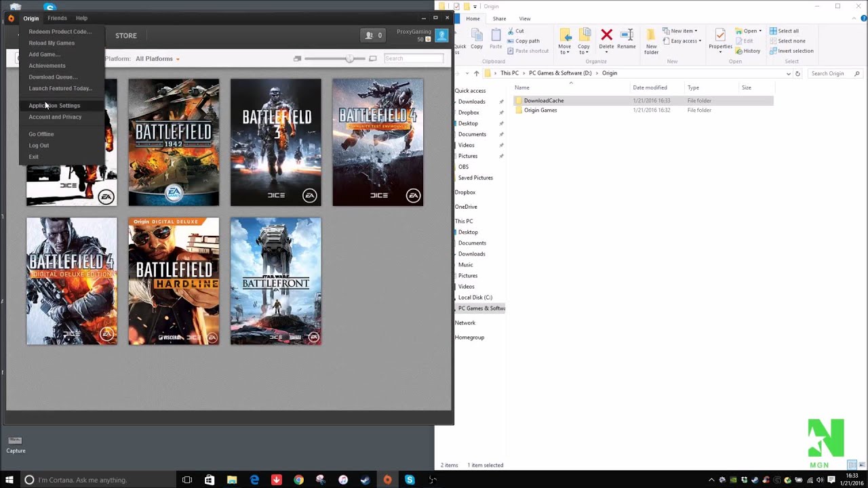Image resolution: width=868 pixels, height=488 pixels.
Task: Click the large tiles view icon
Action: (x=373, y=59)
